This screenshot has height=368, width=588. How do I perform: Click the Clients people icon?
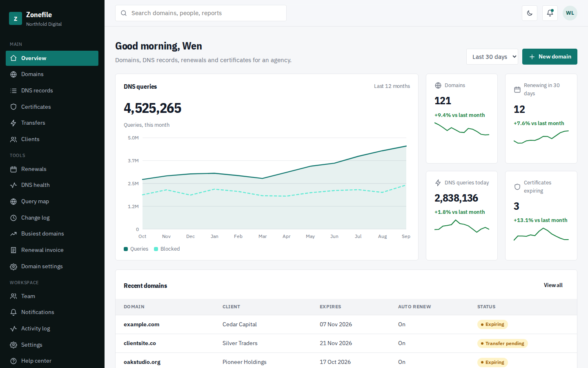coord(13,139)
